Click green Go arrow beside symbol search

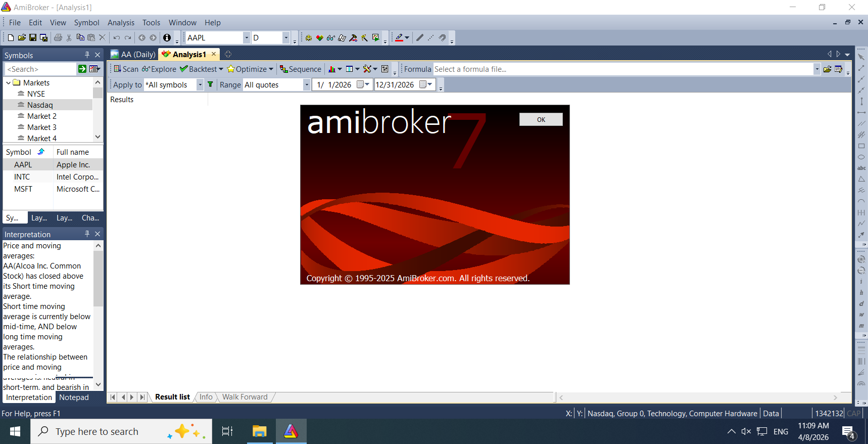coord(82,69)
